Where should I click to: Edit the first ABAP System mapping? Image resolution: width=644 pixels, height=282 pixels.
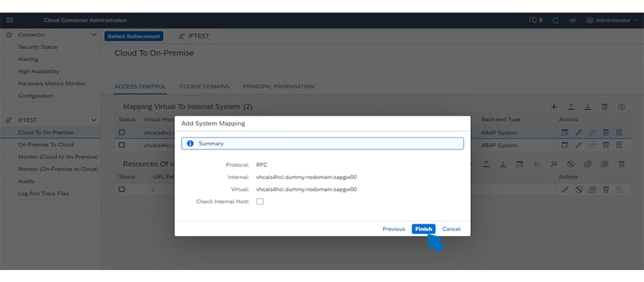click(579, 133)
